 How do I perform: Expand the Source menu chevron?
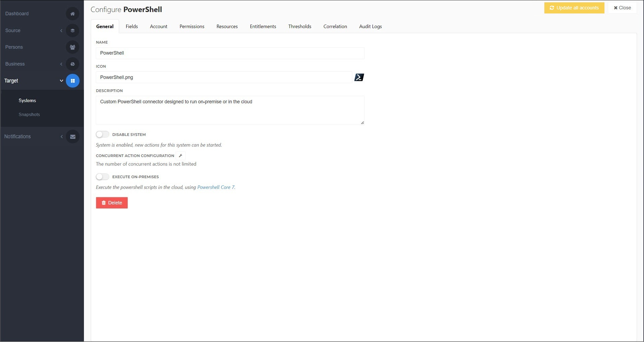pyautogui.click(x=61, y=31)
